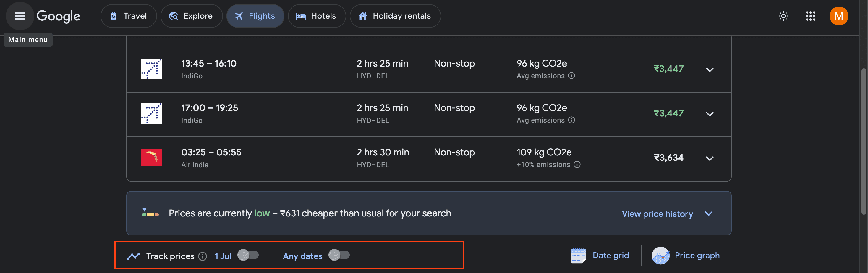868x273 pixels.
Task: Toggle the brightness theme icon
Action: [783, 16]
